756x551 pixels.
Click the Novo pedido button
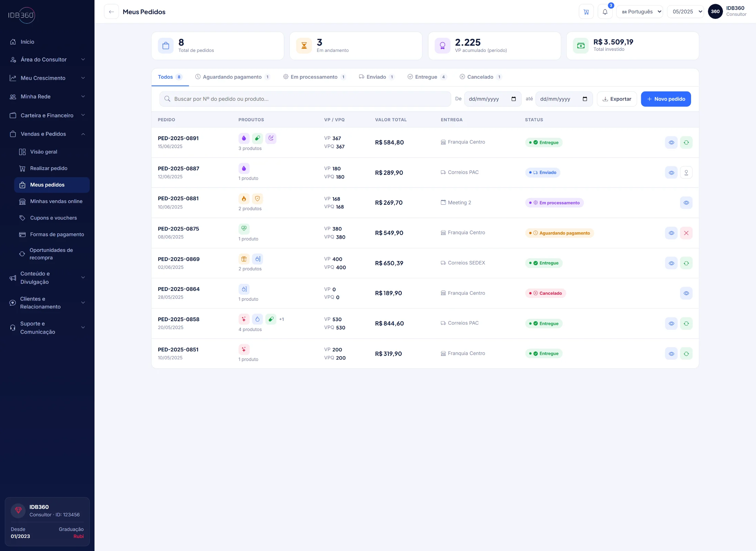[666, 99]
